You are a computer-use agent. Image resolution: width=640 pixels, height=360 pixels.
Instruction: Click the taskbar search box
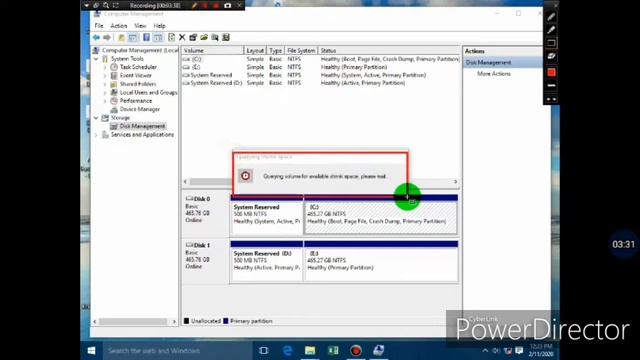click(178, 351)
